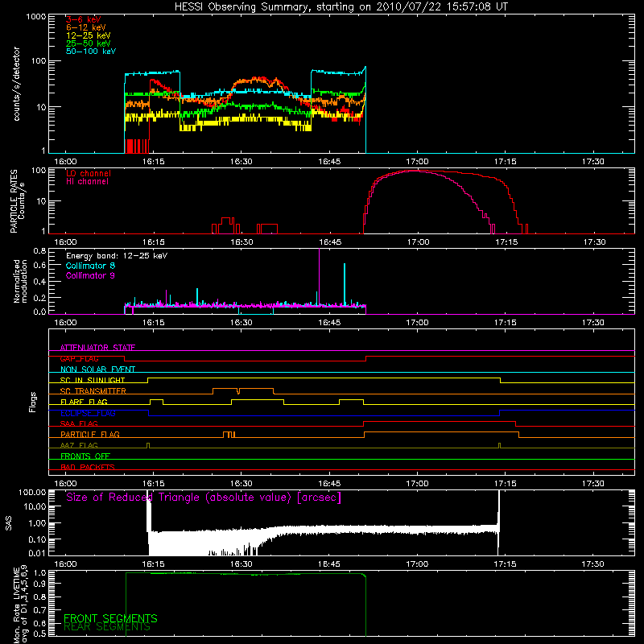Screen dimensions: 644x644
Task: Select the 25-50 keV legend label
Action: (89, 43)
